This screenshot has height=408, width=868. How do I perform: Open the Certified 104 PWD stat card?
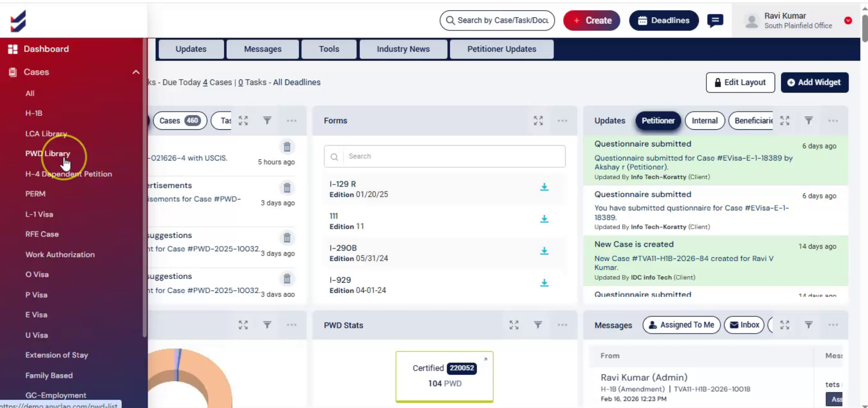pyautogui.click(x=444, y=377)
